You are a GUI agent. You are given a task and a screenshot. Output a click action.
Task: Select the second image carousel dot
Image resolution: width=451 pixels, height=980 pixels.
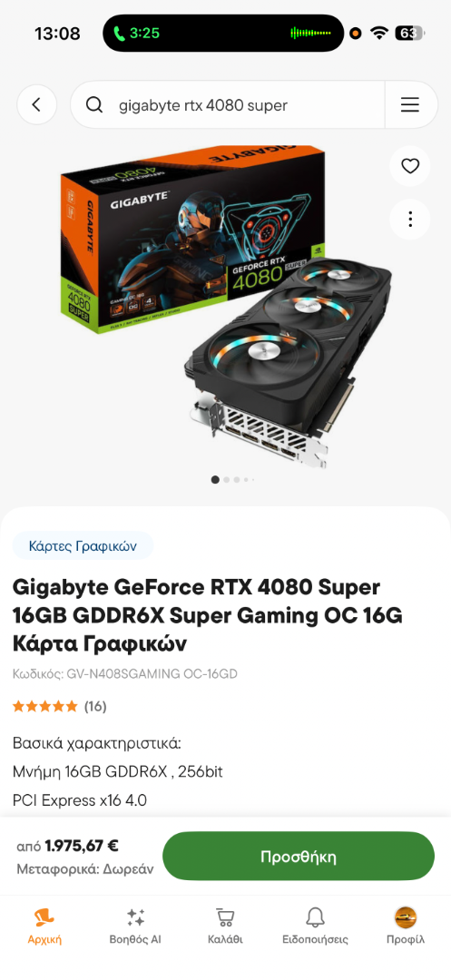[x=227, y=479]
